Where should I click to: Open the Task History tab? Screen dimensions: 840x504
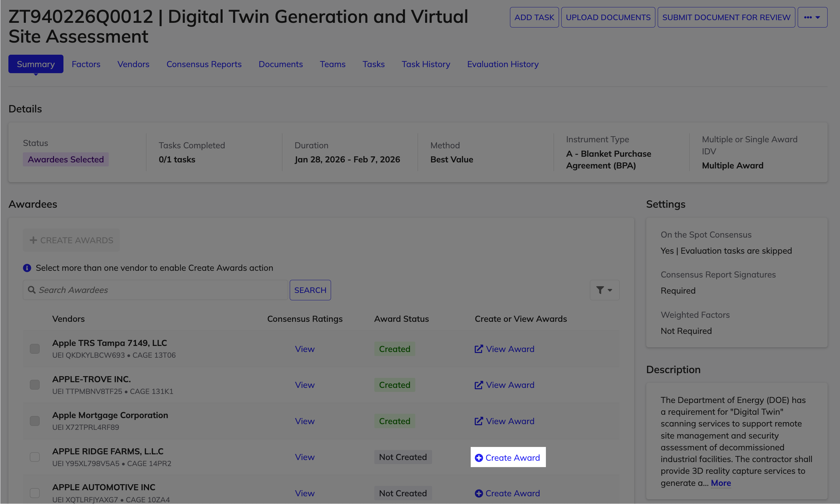[426, 64]
